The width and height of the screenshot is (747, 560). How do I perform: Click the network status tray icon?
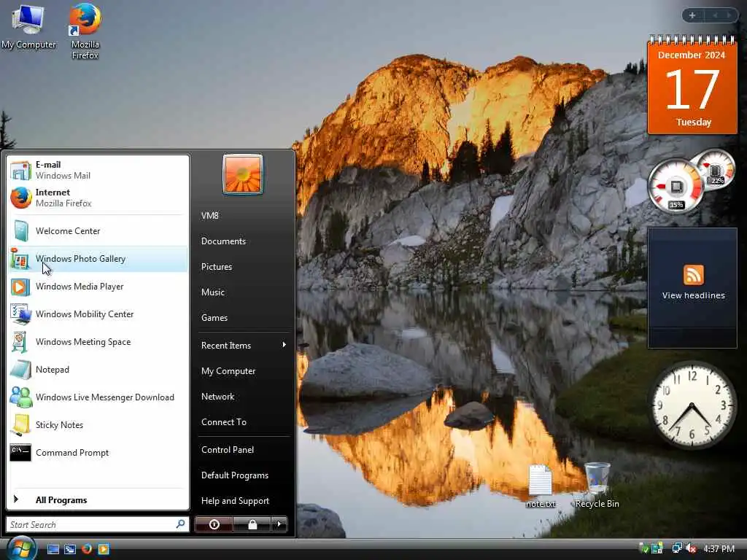(x=677, y=548)
